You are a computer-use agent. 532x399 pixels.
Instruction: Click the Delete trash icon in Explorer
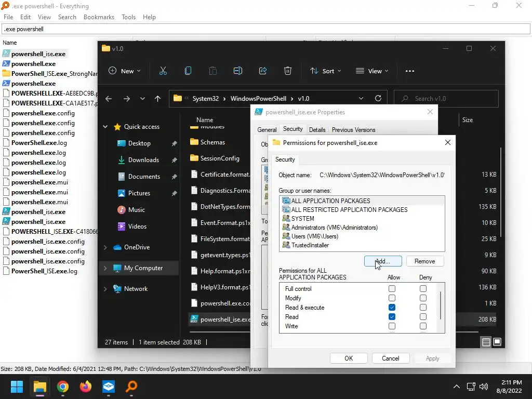coord(288,71)
